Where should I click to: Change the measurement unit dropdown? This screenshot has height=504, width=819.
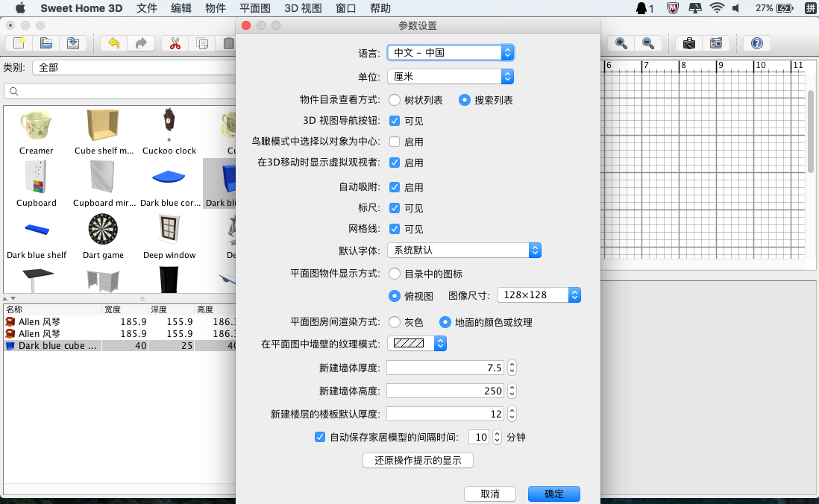click(450, 76)
